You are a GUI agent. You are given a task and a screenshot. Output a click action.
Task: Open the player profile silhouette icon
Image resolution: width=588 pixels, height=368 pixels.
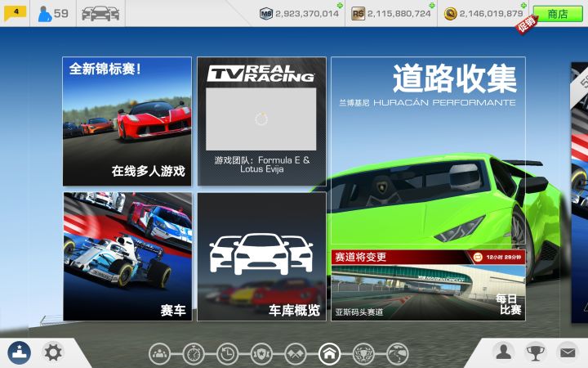pyautogui.click(x=504, y=352)
